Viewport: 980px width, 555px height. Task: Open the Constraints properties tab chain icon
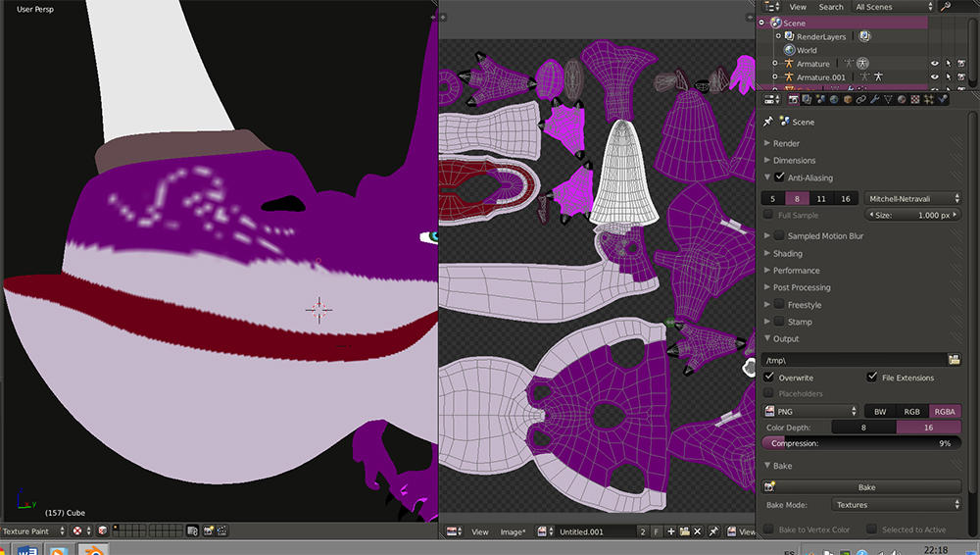pos(861,99)
